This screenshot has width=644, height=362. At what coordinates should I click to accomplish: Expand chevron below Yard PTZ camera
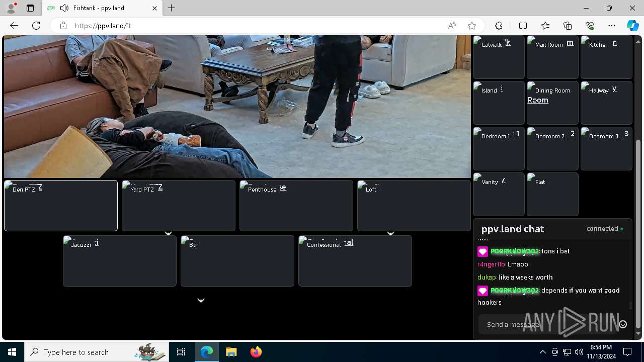[169, 233]
